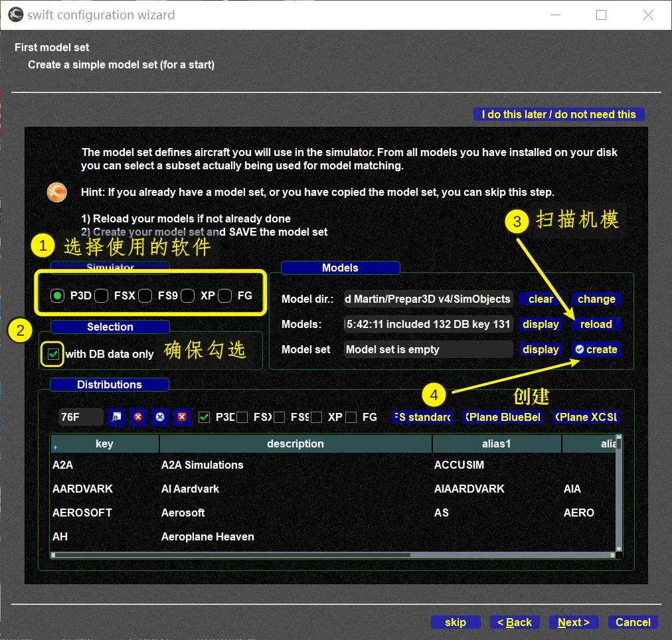Click the filter search icon beside 76F
Screen dimensions: 672x640
(x=116, y=417)
